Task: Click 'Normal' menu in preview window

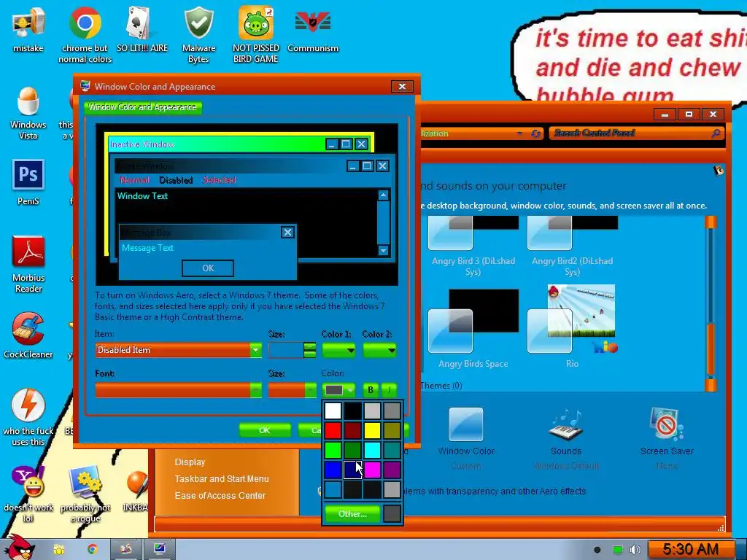Action: click(x=134, y=180)
